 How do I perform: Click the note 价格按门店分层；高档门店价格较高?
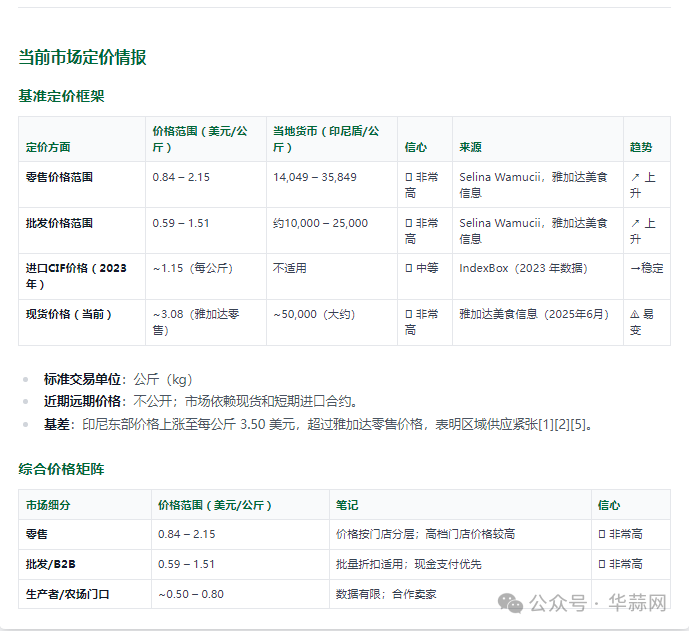425,534
